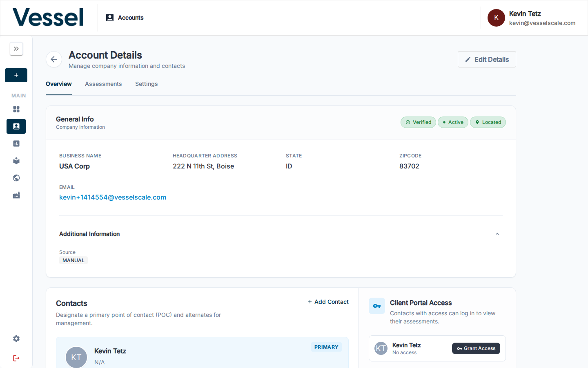Click the Add Contact link

click(328, 302)
